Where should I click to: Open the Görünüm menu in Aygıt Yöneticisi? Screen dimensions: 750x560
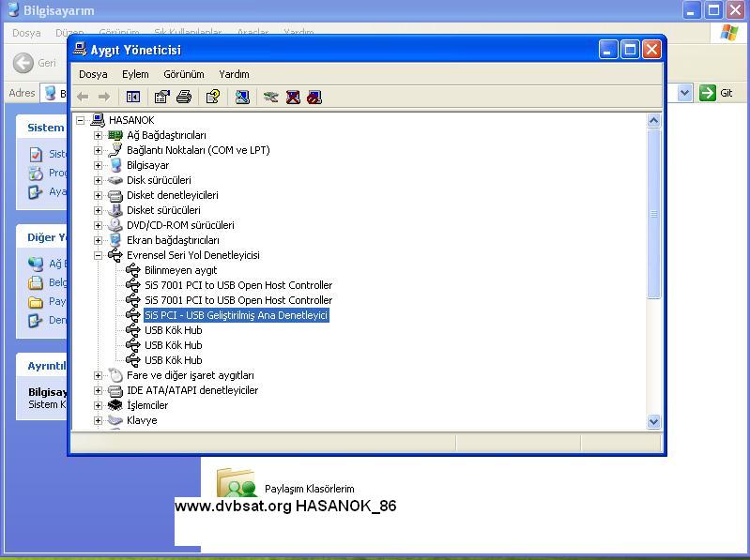[x=184, y=74]
